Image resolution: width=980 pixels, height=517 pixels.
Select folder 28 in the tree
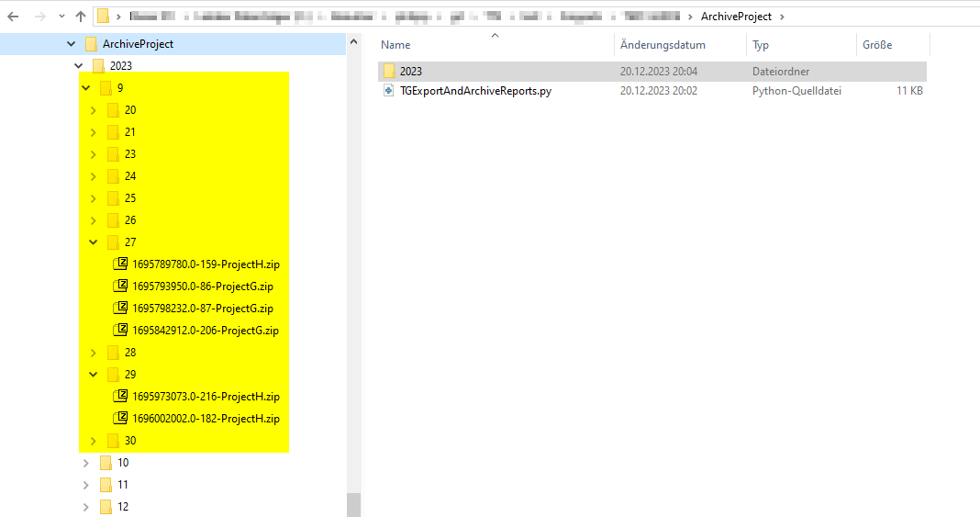pyautogui.click(x=130, y=353)
